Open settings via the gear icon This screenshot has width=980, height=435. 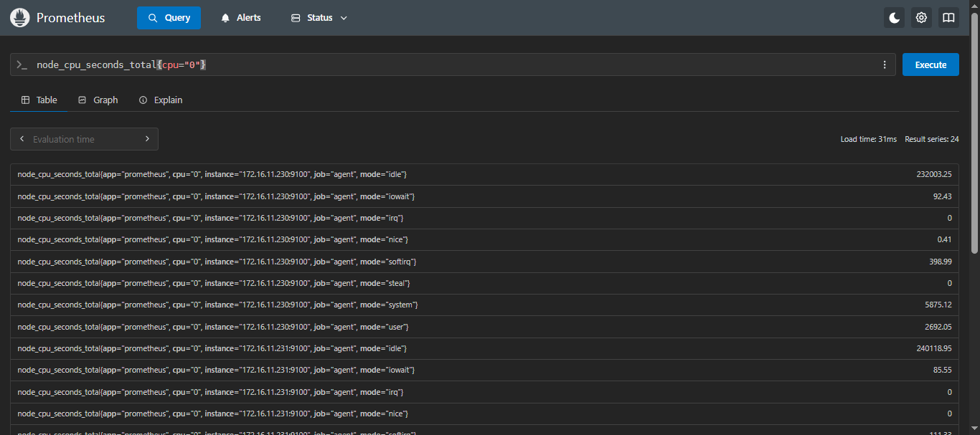[x=921, y=18]
